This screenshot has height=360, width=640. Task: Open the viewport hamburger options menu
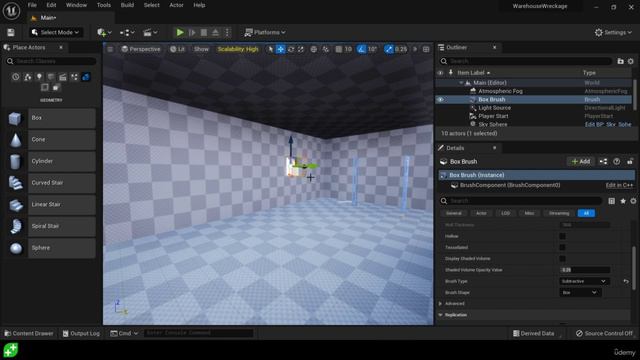(110, 49)
